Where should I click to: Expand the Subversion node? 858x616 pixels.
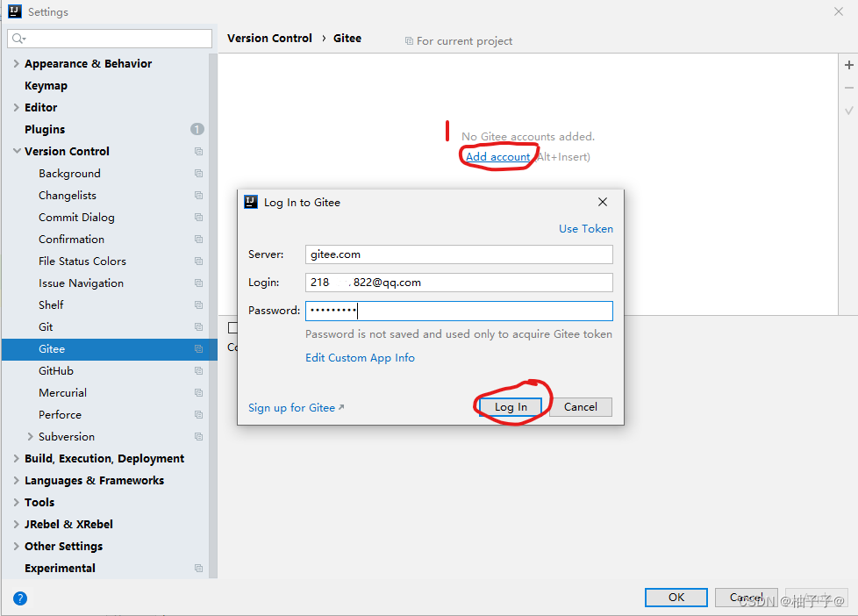coord(30,436)
